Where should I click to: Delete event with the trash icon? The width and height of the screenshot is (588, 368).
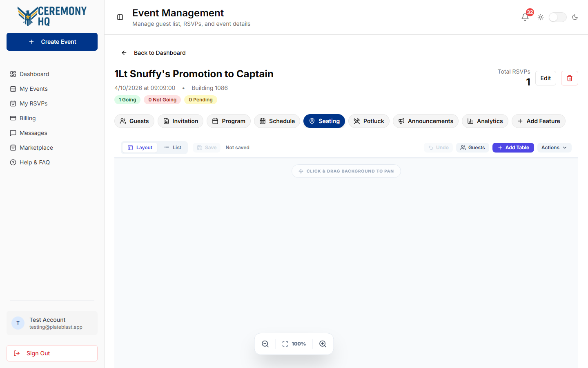pos(570,78)
